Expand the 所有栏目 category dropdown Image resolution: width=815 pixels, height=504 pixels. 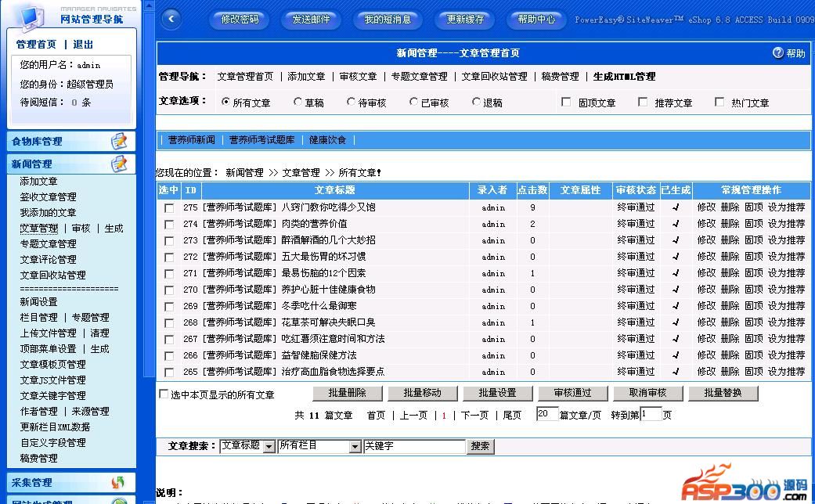coord(355,446)
